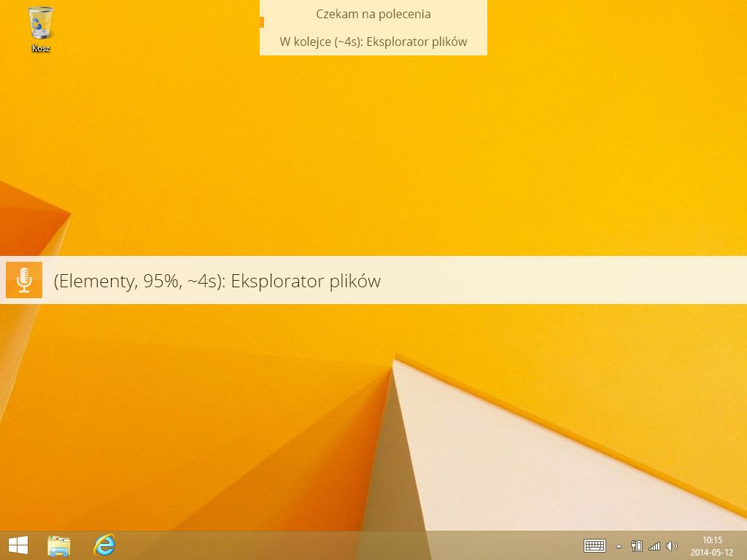The image size is (747, 560).
Task: Open Internet Explorer from the taskbar
Action: click(x=104, y=545)
